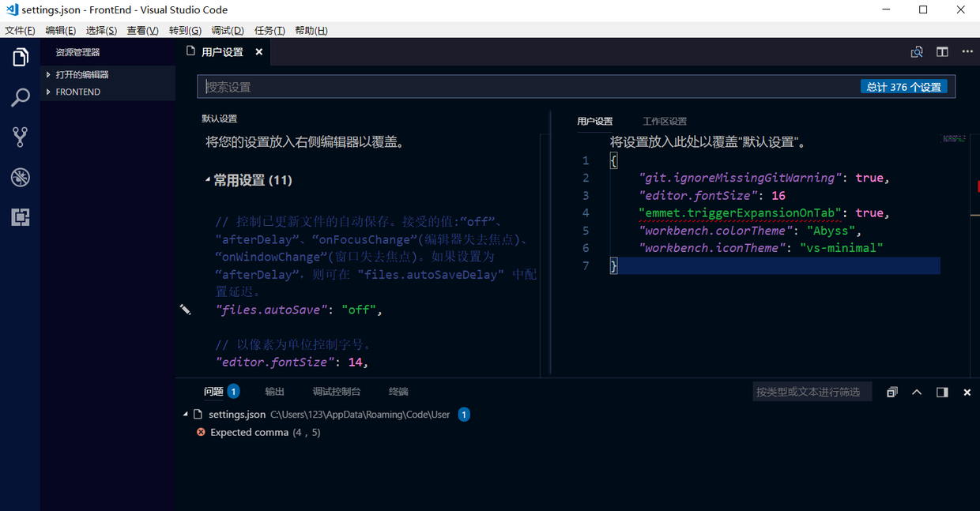Screen dimensions: 980x511
Task: Open the 查看(V) menu
Action: [142, 31]
